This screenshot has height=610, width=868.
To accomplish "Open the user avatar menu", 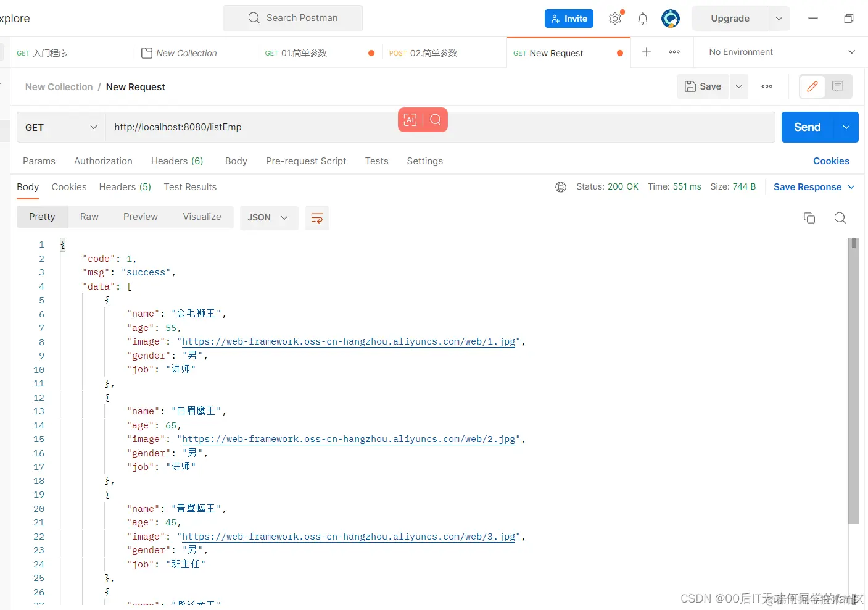I will tap(671, 19).
